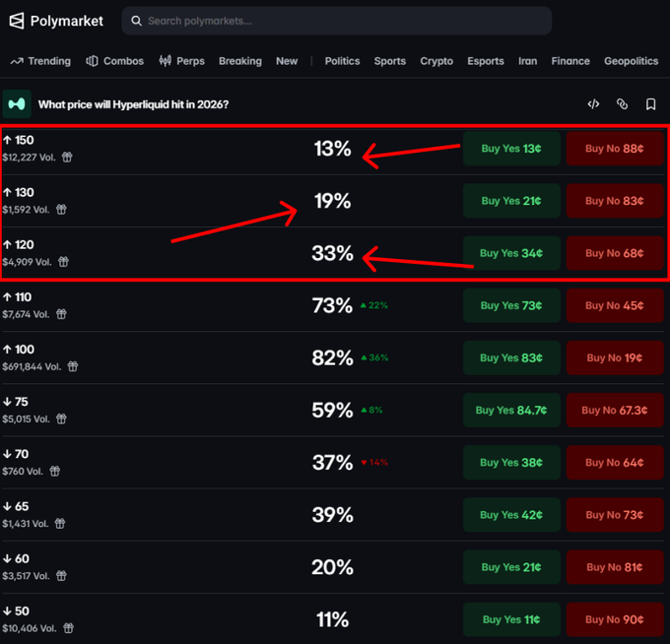The height and width of the screenshot is (644, 670).
Task: Open the Iran category
Action: pos(528,61)
